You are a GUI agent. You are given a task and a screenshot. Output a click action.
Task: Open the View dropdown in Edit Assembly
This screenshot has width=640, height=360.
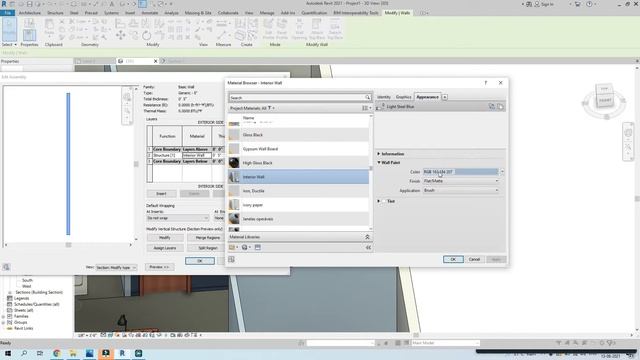tap(116, 267)
